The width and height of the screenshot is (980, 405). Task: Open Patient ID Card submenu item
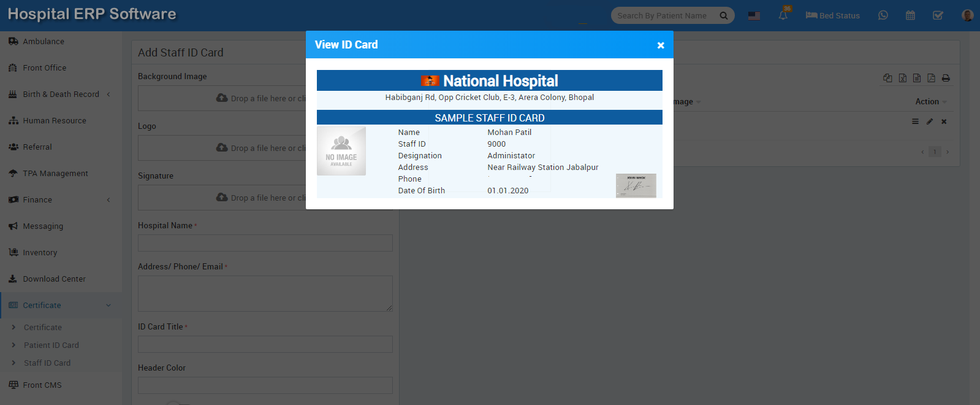point(51,345)
